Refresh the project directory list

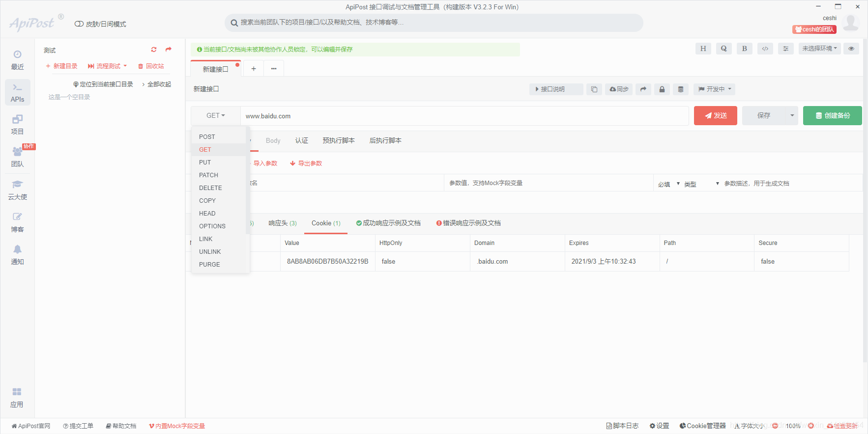(154, 50)
